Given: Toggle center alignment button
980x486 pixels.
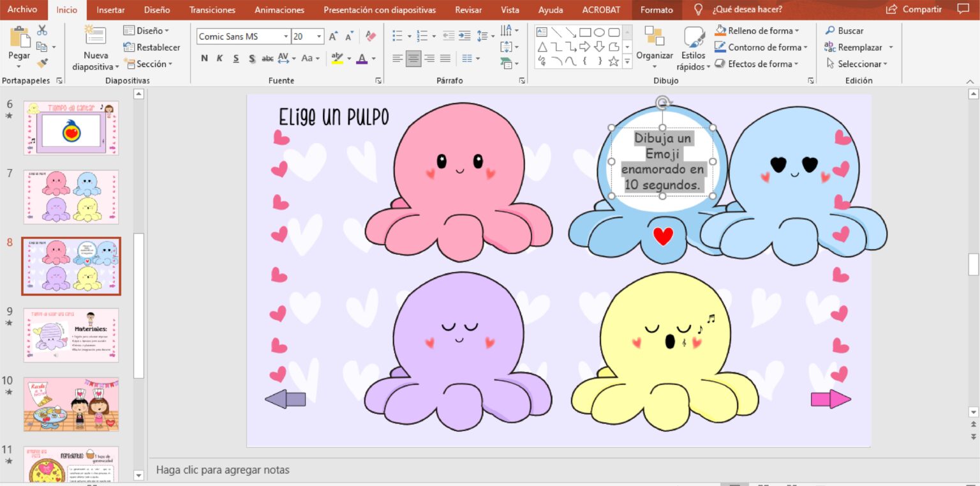Looking at the screenshot, I should [413, 59].
